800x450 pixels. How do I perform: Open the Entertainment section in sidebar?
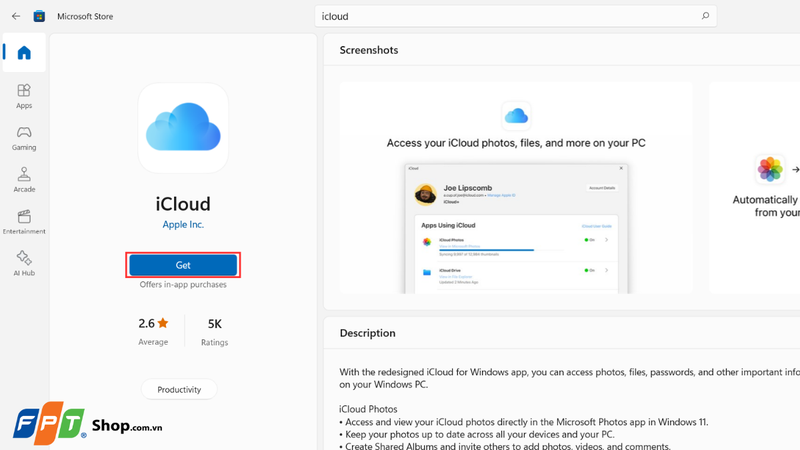[24, 221]
